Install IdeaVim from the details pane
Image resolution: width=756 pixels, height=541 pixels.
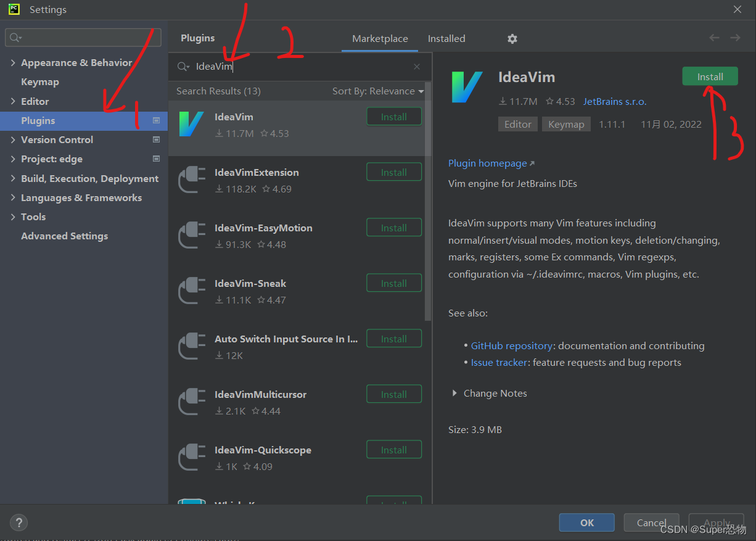710,76
